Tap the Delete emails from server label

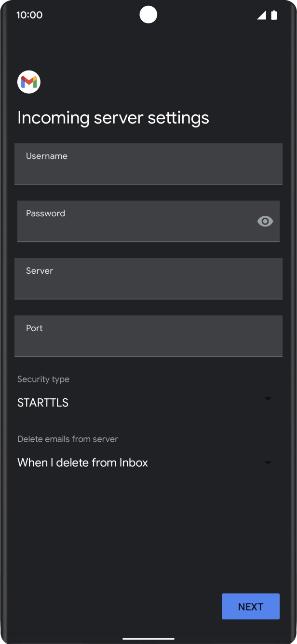[67, 439]
